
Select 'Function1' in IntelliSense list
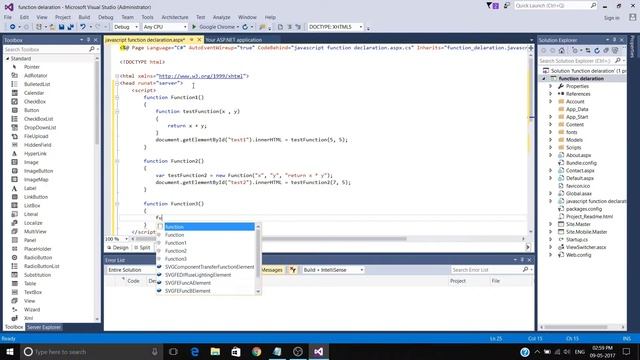176,243
